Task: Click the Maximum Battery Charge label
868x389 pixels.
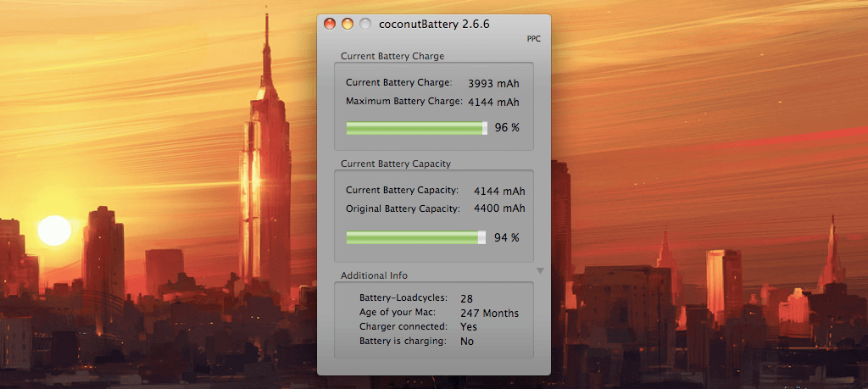Action: 404,101
